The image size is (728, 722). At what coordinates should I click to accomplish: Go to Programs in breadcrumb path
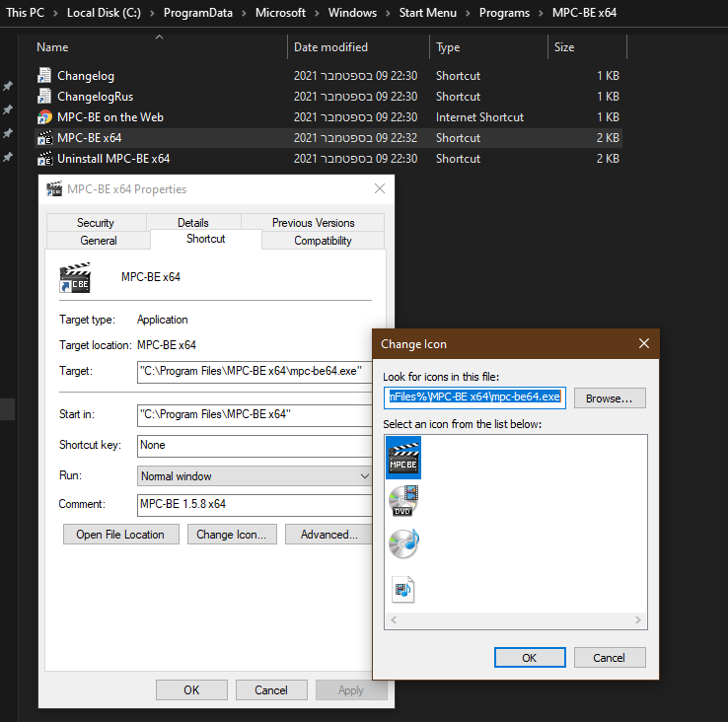click(x=504, y=13)
